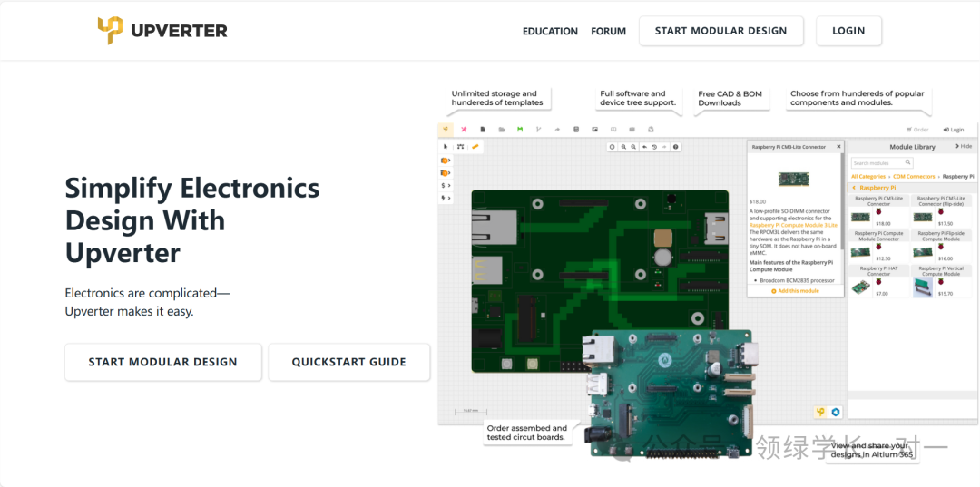Viewport: 980px width, 487px height.
Task: Select Raspberry Pi HAT Connector card
Action: pos(878,281)
